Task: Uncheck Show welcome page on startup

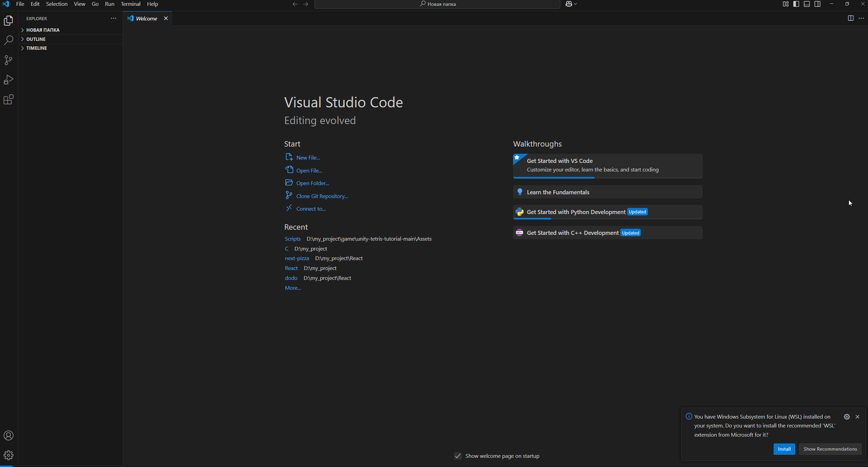Action: [x=458, y=456]
